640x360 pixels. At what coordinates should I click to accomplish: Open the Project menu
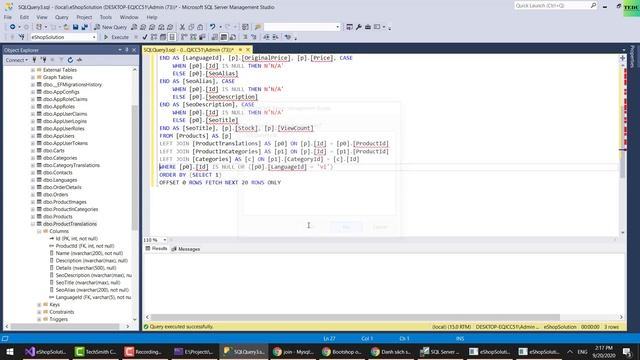(x=84, y=17)
